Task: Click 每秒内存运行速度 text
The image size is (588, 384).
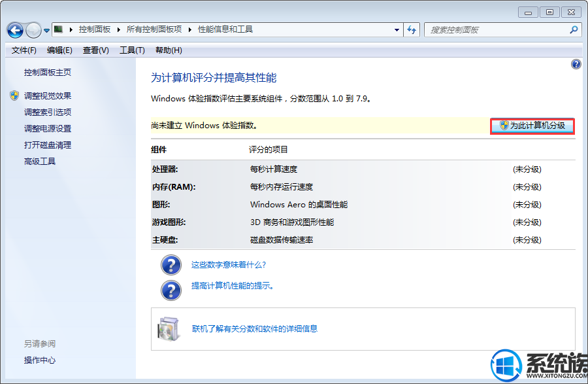Action: click(x=282, y=187)
